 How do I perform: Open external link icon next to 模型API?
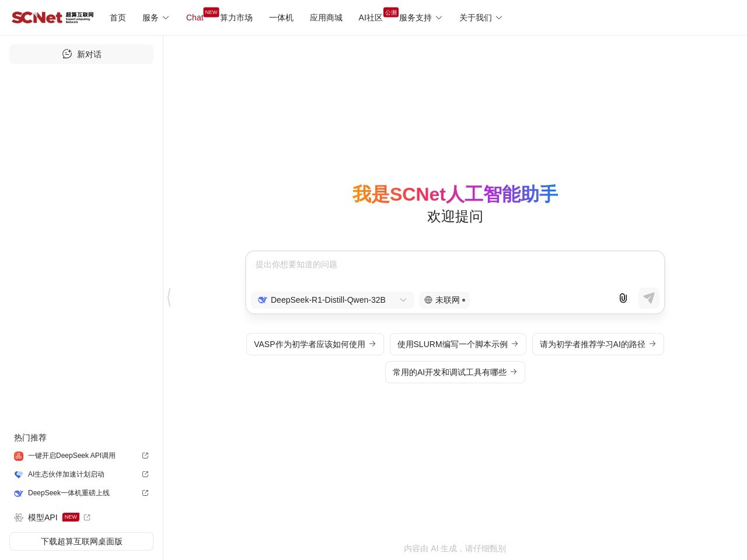pyautogui.click(x=87, y=517)
